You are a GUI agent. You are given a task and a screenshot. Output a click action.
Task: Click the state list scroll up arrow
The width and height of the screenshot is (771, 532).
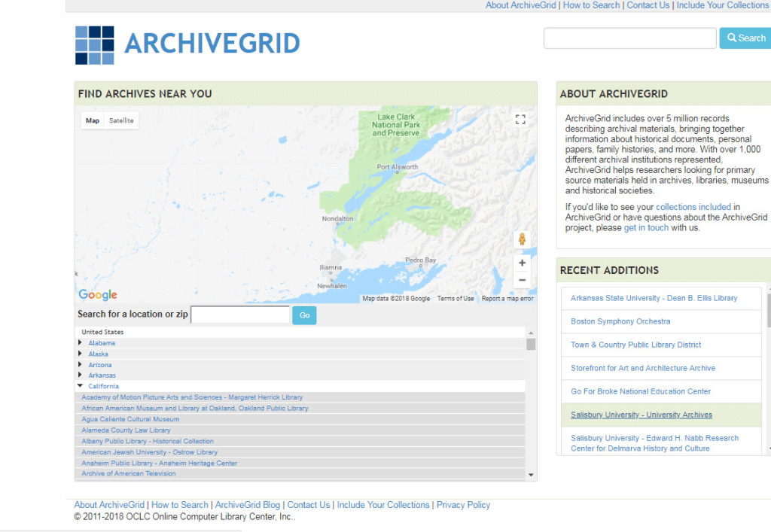(x=531, y=333)
